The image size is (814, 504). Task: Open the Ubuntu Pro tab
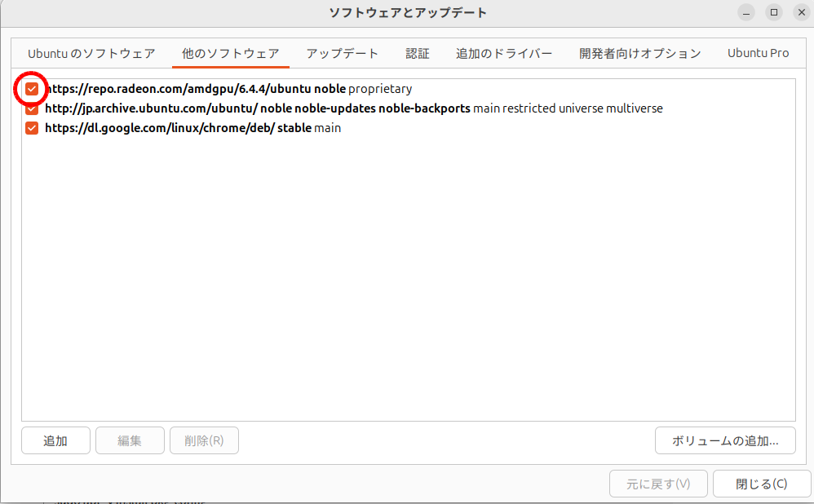tap(759, 53)
